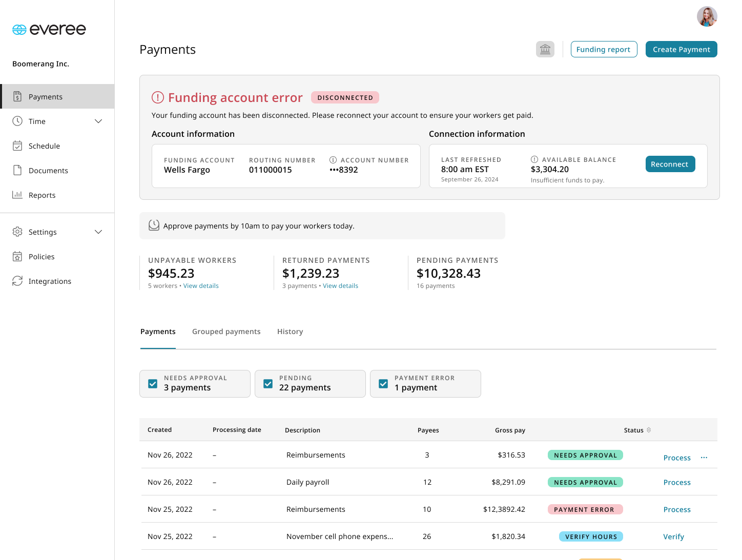Switch to the Grouped payments tab
Screen dimensions: 742x560
pos(226,331)
